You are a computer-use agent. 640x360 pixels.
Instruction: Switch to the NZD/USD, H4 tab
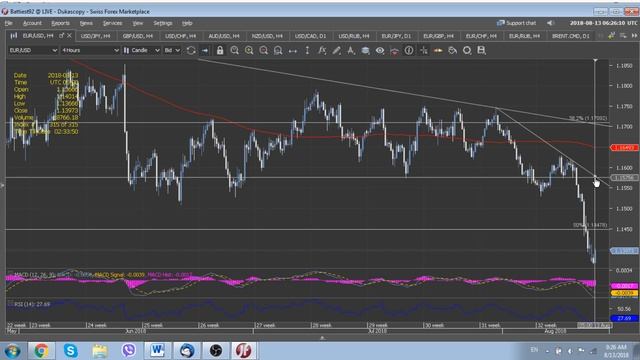point(267,36)
